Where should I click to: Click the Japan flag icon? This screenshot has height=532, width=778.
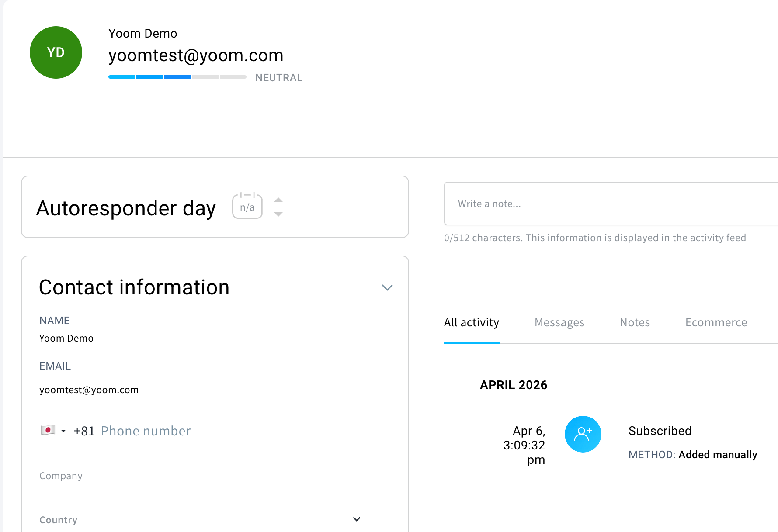[48, 430]
